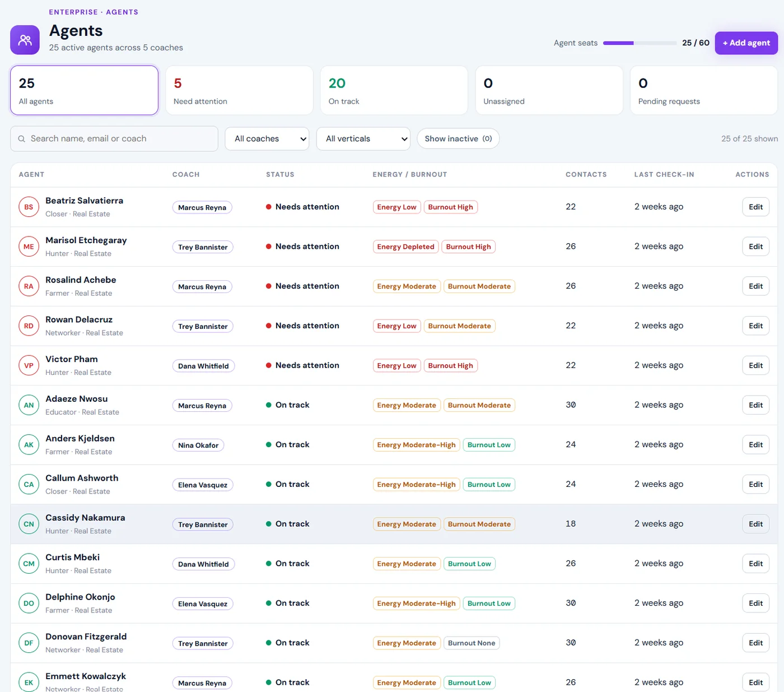
Task: Click the CA avatar for Callum Ashworth
Action: [x=29, y=485]
